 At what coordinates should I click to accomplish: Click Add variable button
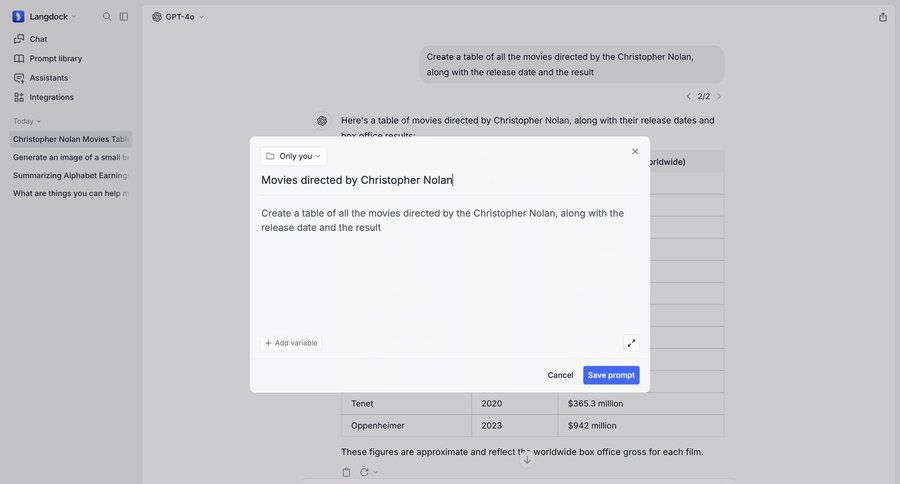pyautogui.click(x=291, y=343)
